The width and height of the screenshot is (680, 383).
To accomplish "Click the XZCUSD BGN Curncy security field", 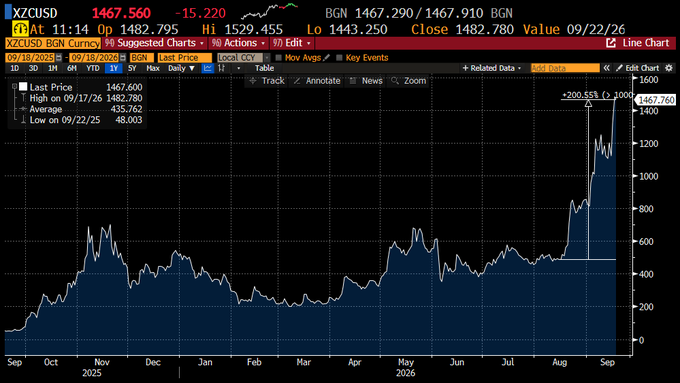I will (x=53, y=43).
